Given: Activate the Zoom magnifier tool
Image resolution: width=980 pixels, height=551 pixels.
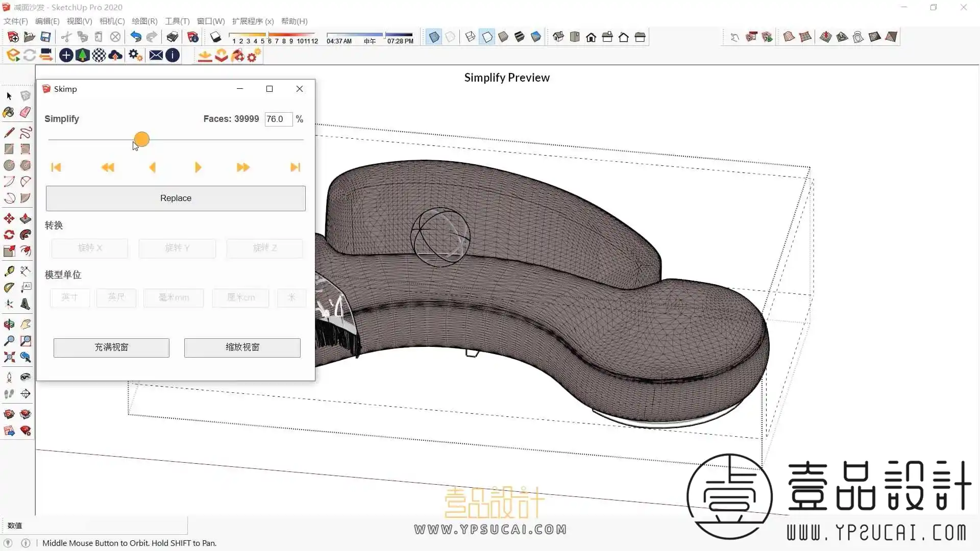Looking at the screenshot, I should coord(9,341).
